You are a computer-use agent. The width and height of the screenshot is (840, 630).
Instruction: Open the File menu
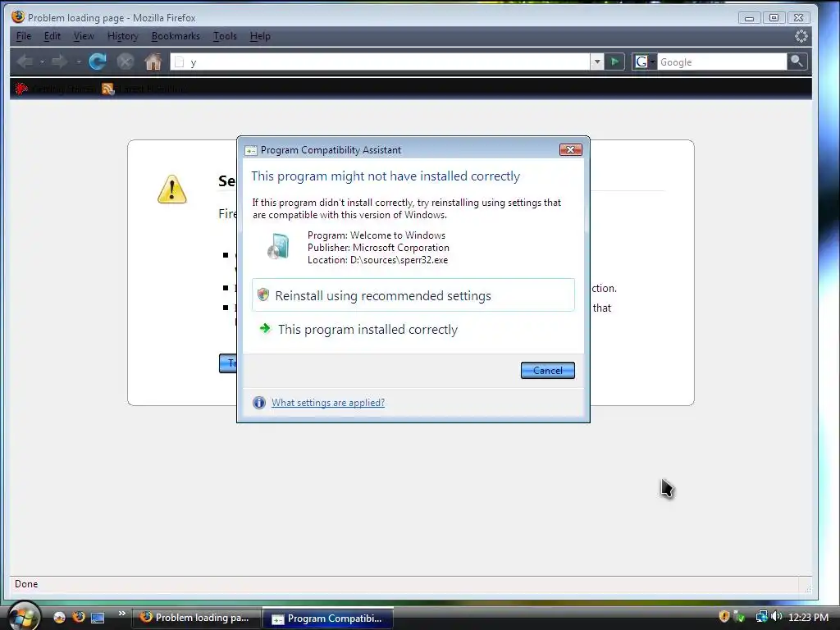pyautogui.click(x=24, y=36)
